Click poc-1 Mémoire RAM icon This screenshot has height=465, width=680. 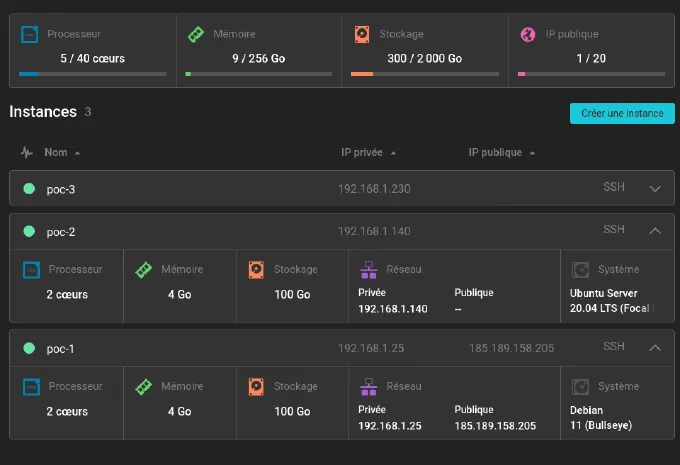point(144,387)
